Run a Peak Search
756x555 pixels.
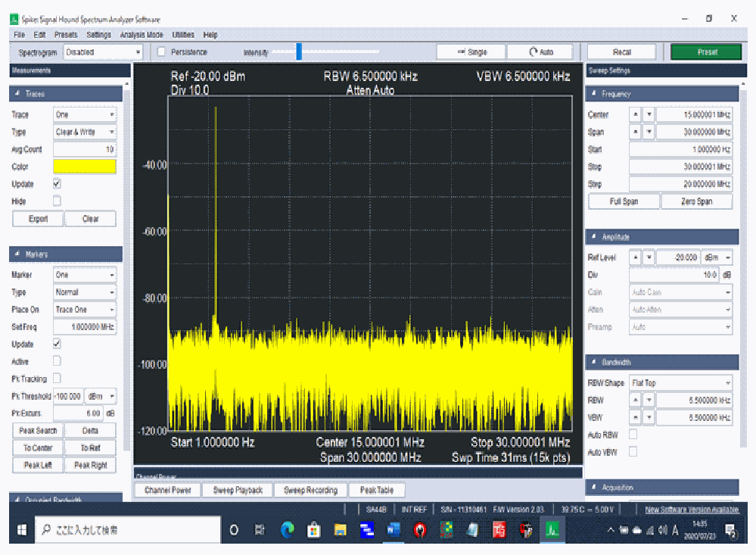tap(37, 430)
